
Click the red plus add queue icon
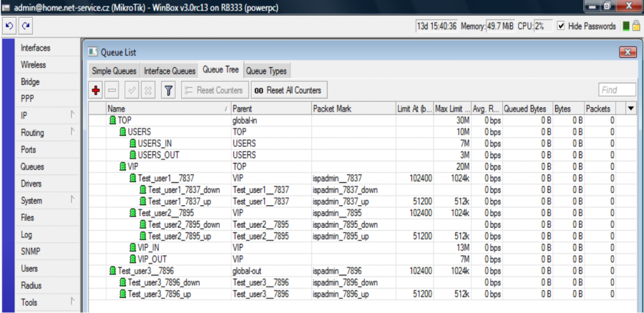pyautogui.click(x=96, y=90)
